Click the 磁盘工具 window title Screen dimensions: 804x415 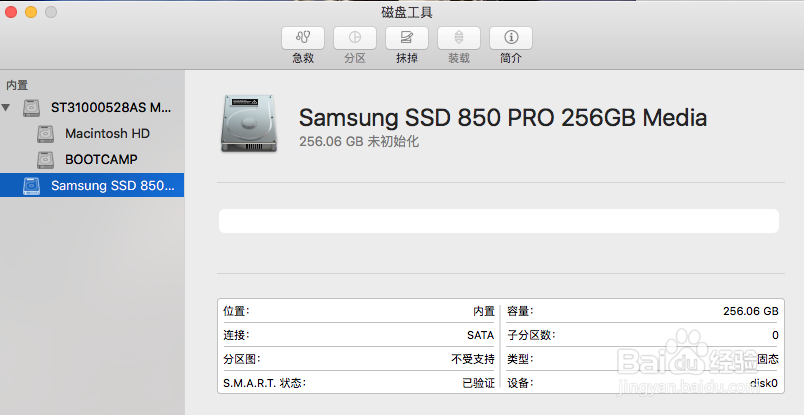tap(407, 12)
